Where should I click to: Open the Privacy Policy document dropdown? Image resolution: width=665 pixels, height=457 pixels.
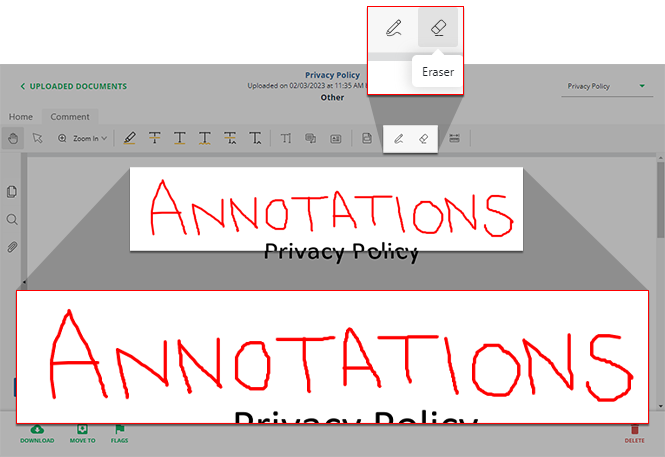click(x=607, y=86)
